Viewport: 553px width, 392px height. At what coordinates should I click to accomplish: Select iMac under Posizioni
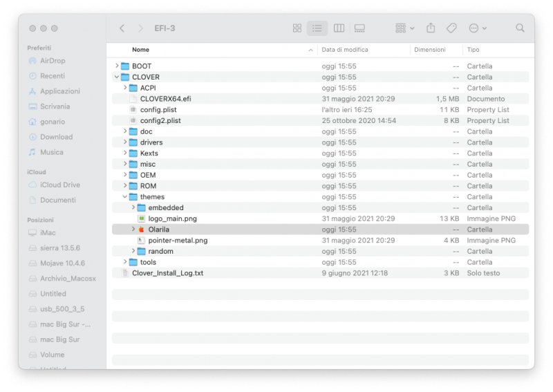tap(48, 232)
